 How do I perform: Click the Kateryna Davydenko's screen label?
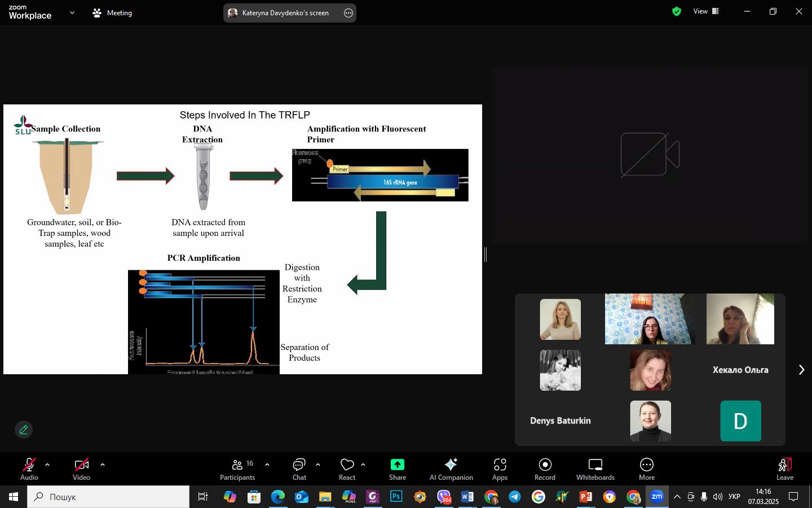click(285, 13)
